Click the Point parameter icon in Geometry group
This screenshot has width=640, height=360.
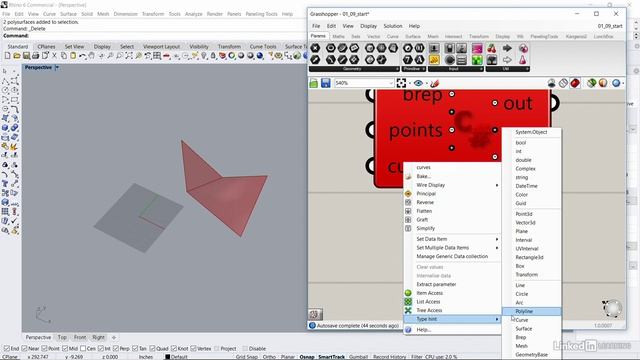click(315, 48)
